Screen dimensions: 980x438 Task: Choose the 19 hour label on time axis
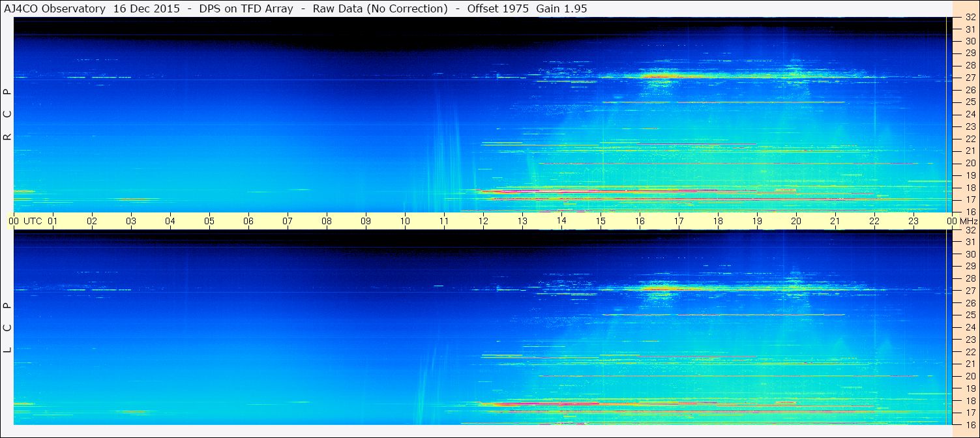point(757,221)
